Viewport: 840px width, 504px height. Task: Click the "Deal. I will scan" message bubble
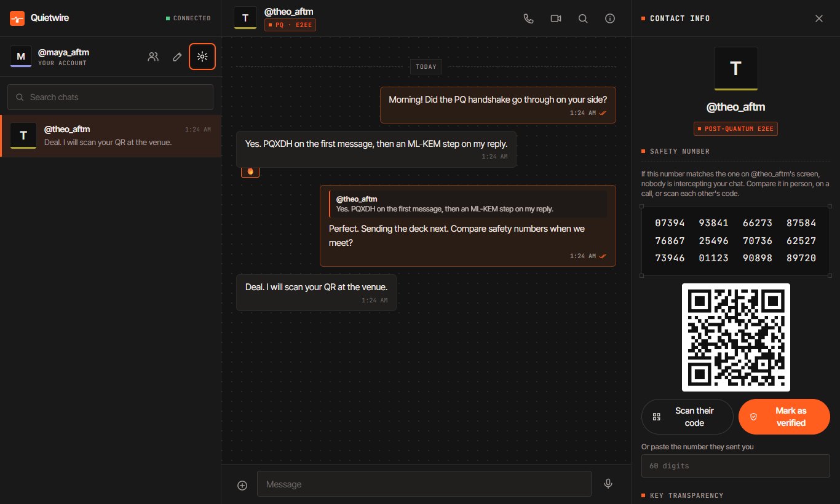pyautogui.click(x=317, y=293)
